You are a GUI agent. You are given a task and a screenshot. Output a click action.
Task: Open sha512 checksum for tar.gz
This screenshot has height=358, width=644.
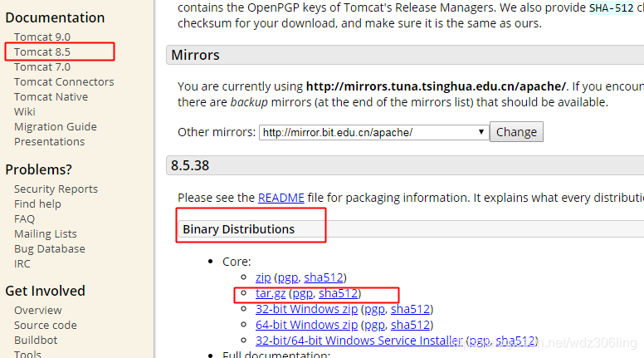[x=339, y=293]
